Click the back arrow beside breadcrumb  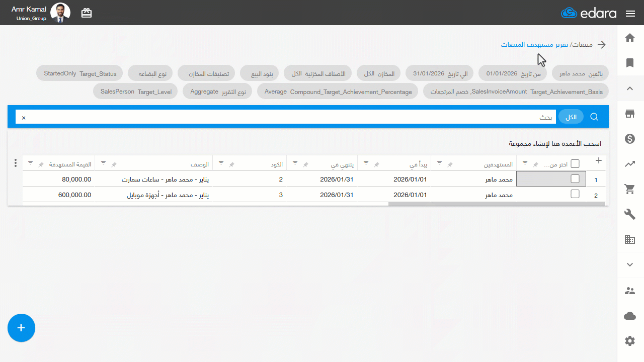pos(601,45)
